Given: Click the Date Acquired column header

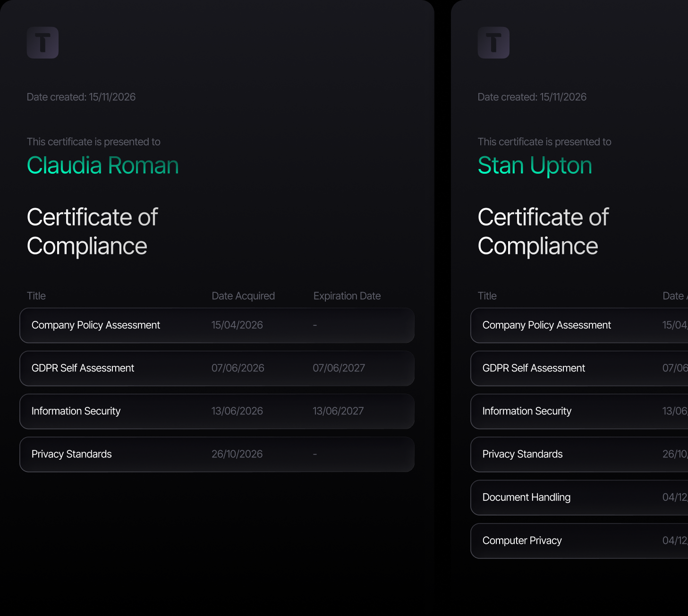Looking at the screenshot, I should (243, 296).
